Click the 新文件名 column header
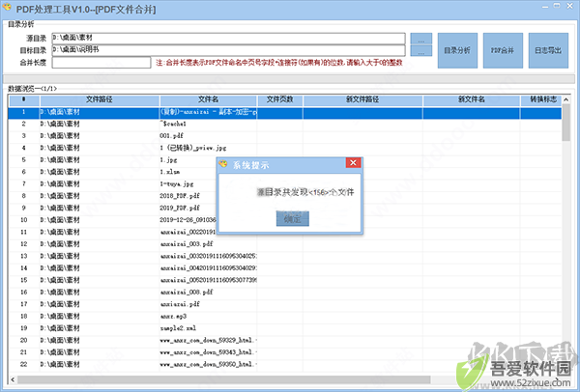Screen dimensions: 580x392 pos(472,99)
